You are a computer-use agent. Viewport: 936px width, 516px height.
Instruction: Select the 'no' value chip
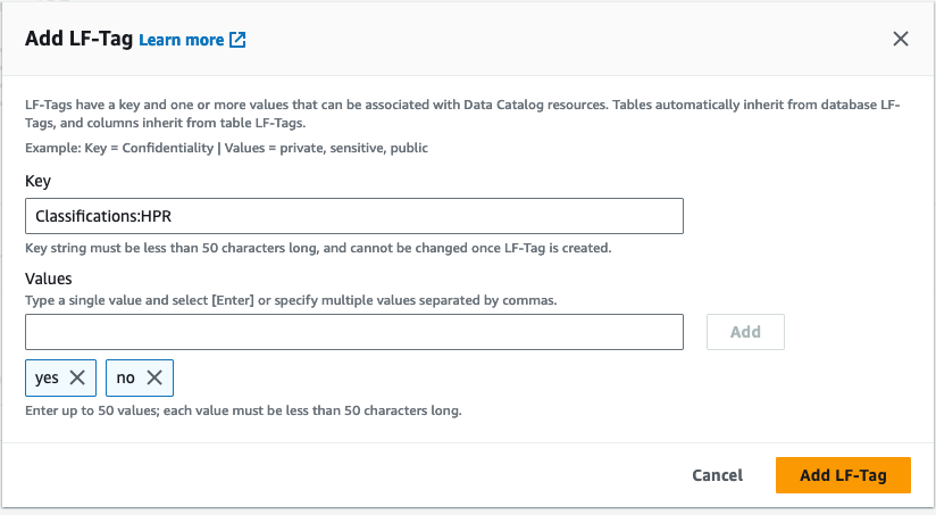pyautogui.click(x=125, y=378)
